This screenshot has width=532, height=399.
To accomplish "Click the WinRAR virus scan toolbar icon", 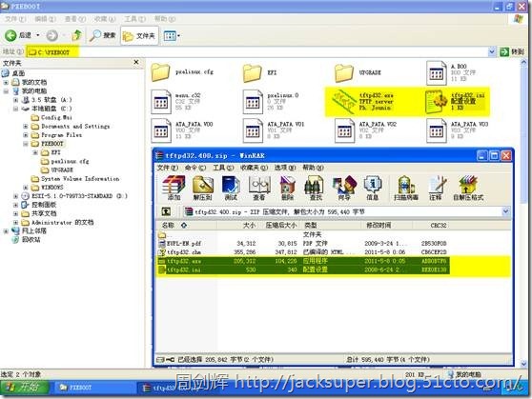I will [x=406, y=188].
